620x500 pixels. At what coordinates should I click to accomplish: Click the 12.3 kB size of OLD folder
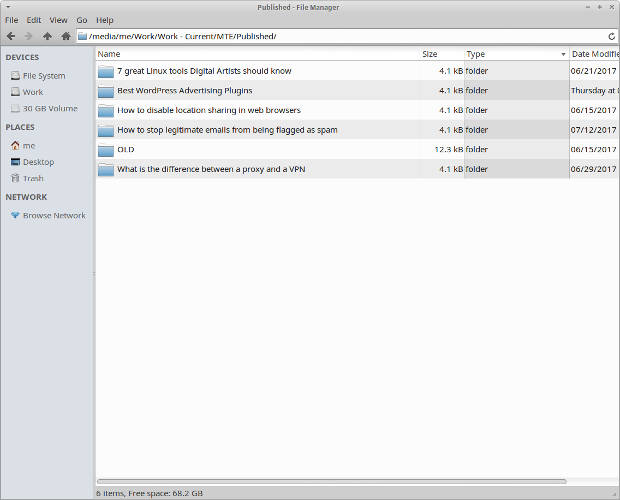pyautogui.click(x=448, y=150)
